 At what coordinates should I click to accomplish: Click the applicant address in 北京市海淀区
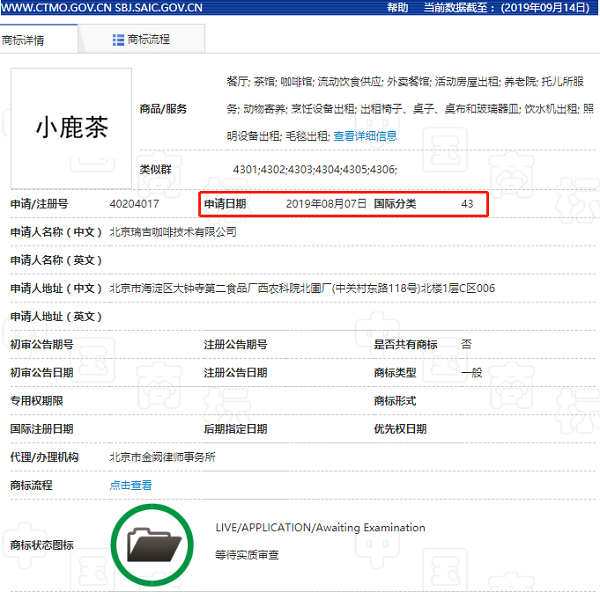click(302, 288)
